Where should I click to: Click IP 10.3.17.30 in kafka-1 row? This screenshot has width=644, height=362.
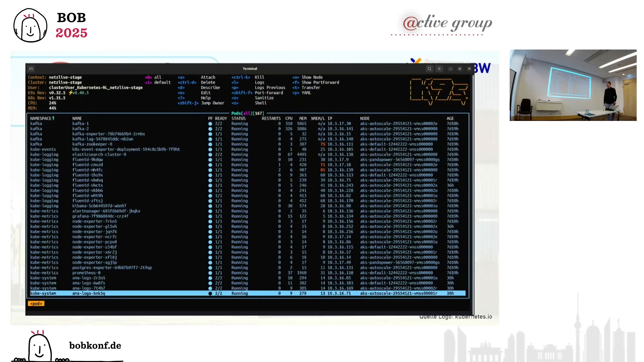[x=339, y=124]
